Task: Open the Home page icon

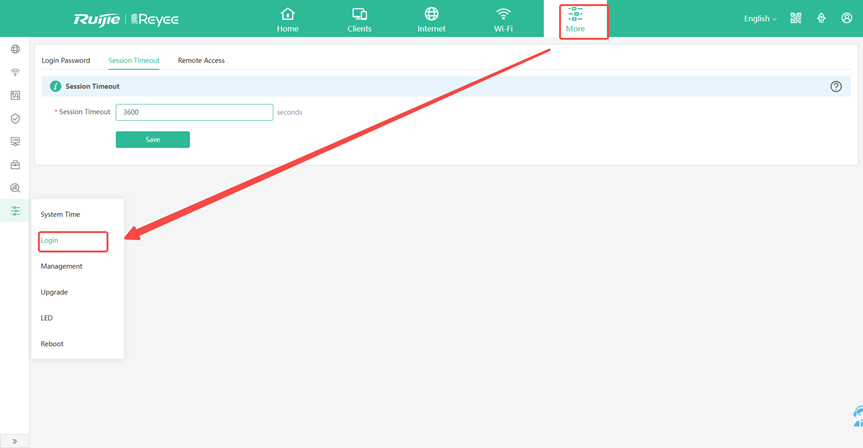Action: click(287, 19)
